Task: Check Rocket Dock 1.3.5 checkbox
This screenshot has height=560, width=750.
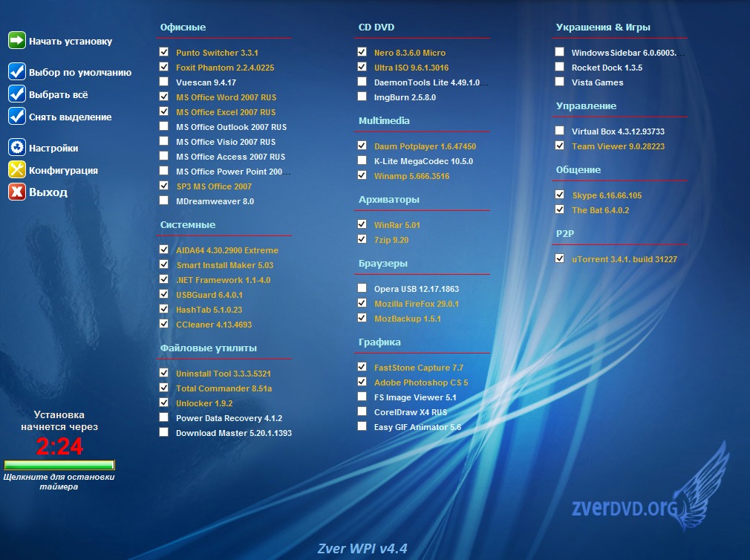Action: (559, 67)
